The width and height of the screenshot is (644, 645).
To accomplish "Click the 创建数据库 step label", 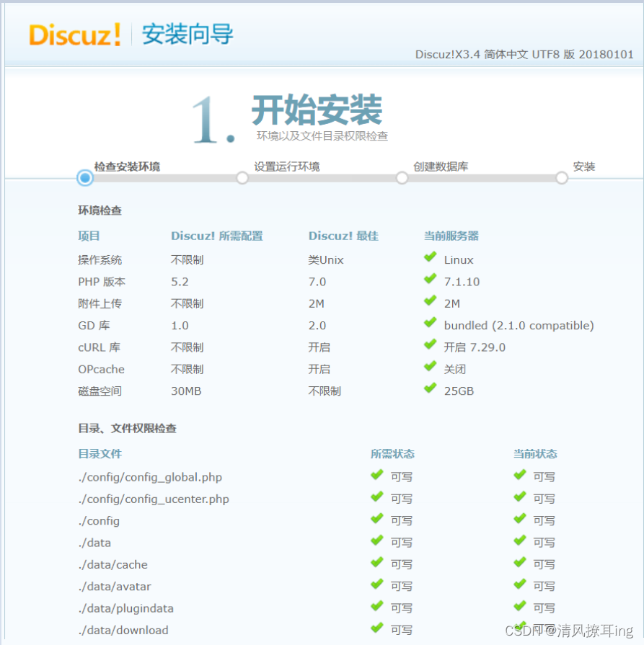I will (441, 166).
